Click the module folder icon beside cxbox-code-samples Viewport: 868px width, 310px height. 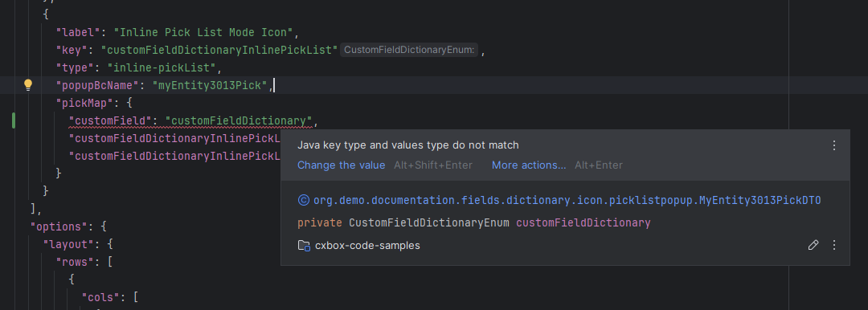tap(304, 245)
